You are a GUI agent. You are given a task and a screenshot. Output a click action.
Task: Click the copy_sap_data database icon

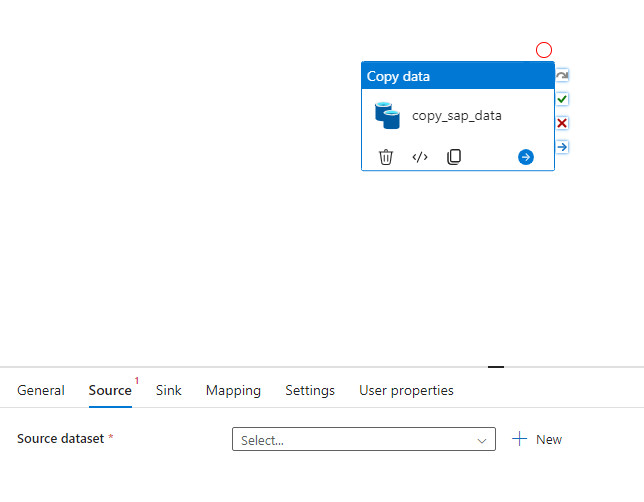(387, 115)
